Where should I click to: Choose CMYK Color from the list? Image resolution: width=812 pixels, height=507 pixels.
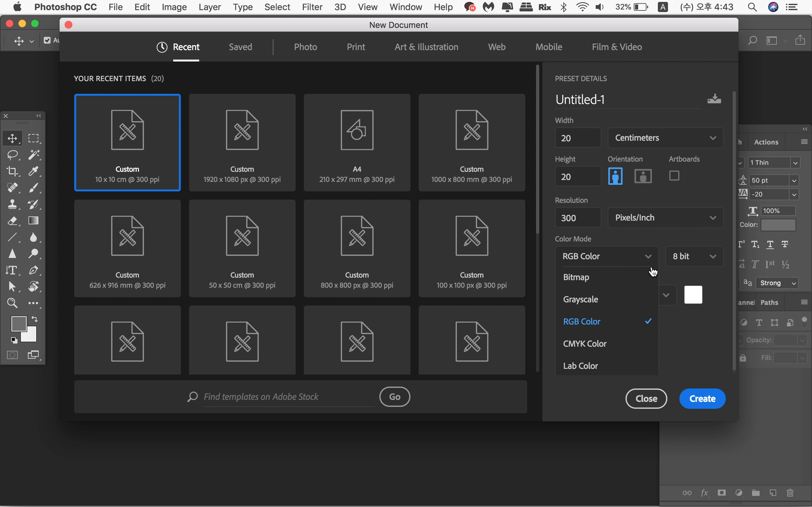[585, 344]
